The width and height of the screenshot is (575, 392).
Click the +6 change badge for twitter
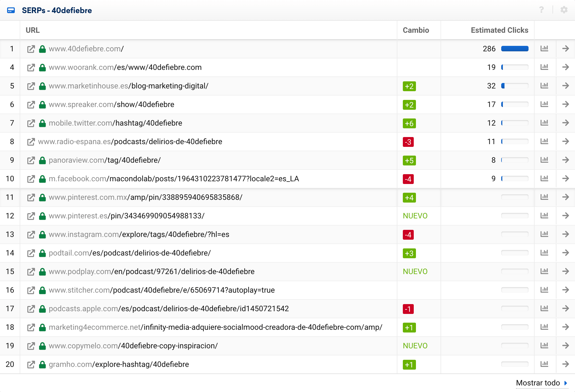coord(409,123)
